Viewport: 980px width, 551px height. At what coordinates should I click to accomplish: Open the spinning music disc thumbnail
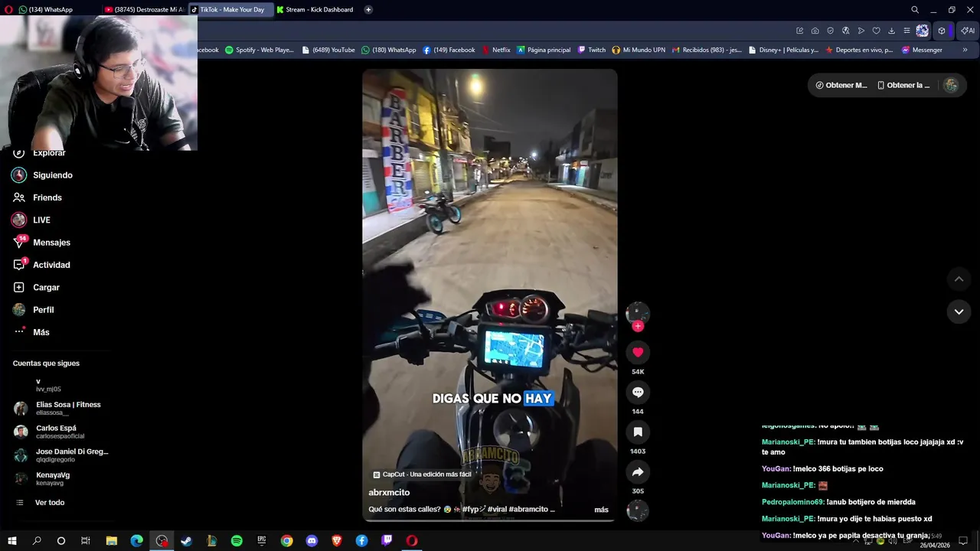click(x=638, y=510)
